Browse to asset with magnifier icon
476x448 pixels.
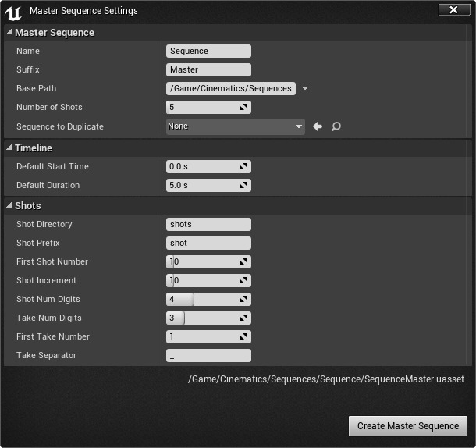336,126
